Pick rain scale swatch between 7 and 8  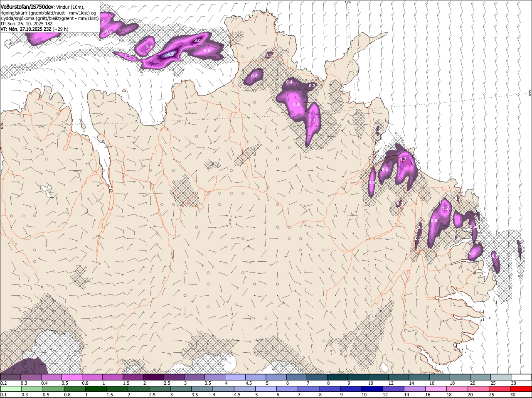308,389
